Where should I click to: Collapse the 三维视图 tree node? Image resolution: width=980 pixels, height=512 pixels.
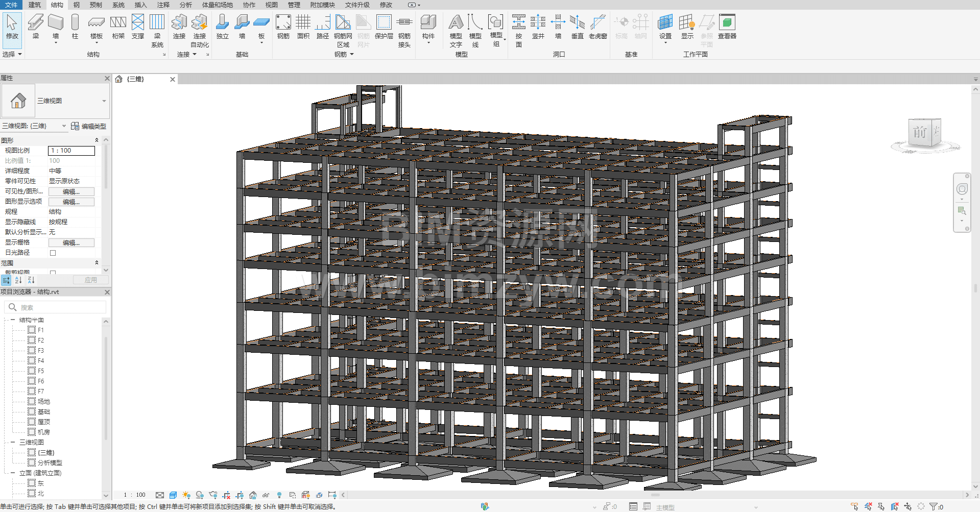point(13,442)
